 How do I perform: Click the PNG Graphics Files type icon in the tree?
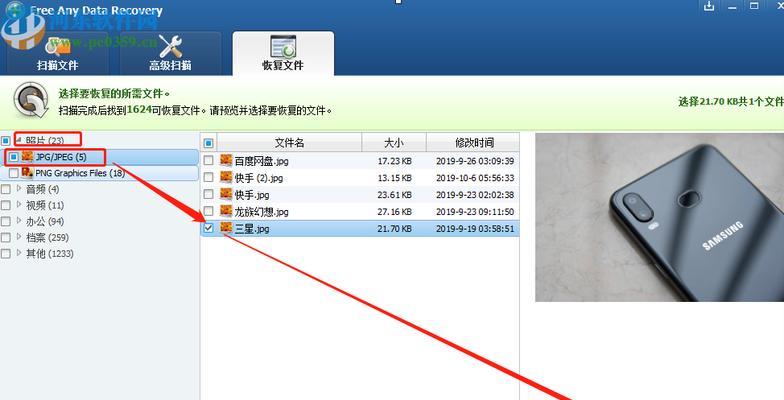click(28, 173)
